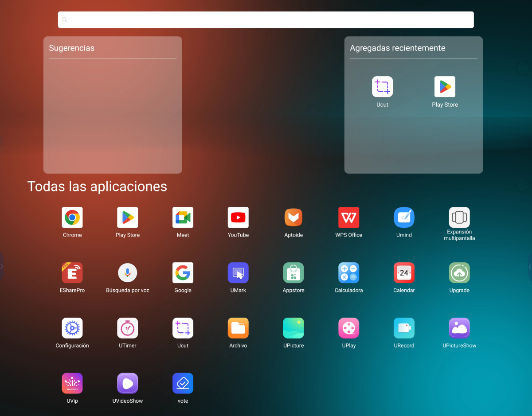532x416 pixels.
Task: Open the YouTube app
Action: click(x=238, y=218)
